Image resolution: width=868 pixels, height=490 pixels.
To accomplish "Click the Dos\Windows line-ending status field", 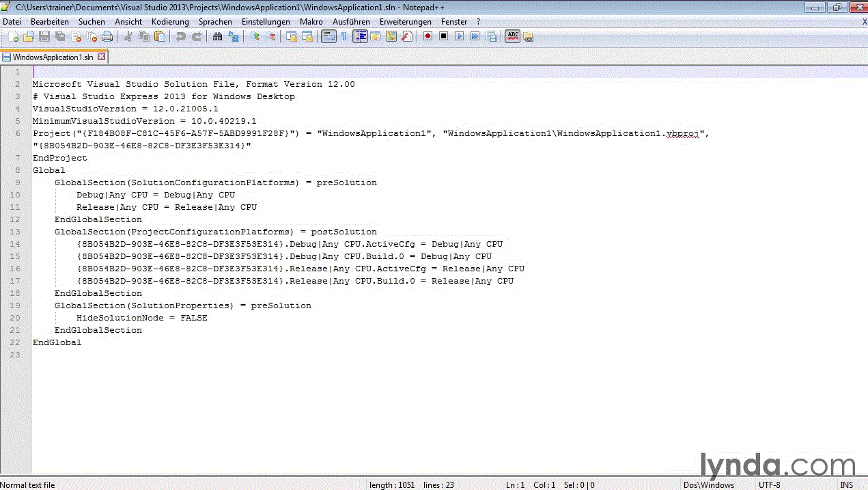I will (709, 485).
